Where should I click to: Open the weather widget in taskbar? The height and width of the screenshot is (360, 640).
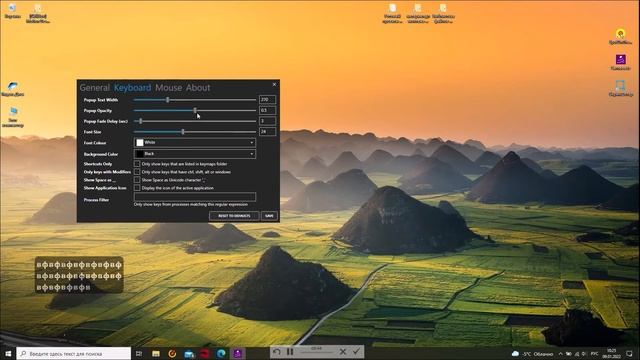pos(533,353)
